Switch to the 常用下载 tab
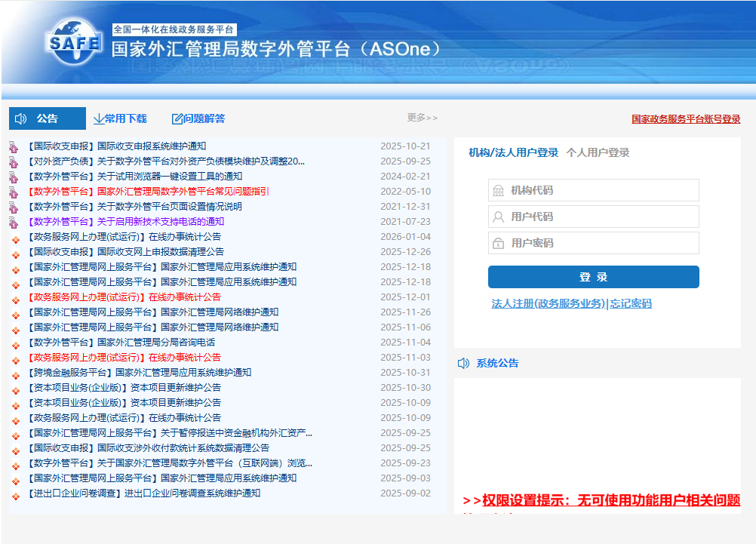Viewport: 756px width, 544px height. pos(120,118)
